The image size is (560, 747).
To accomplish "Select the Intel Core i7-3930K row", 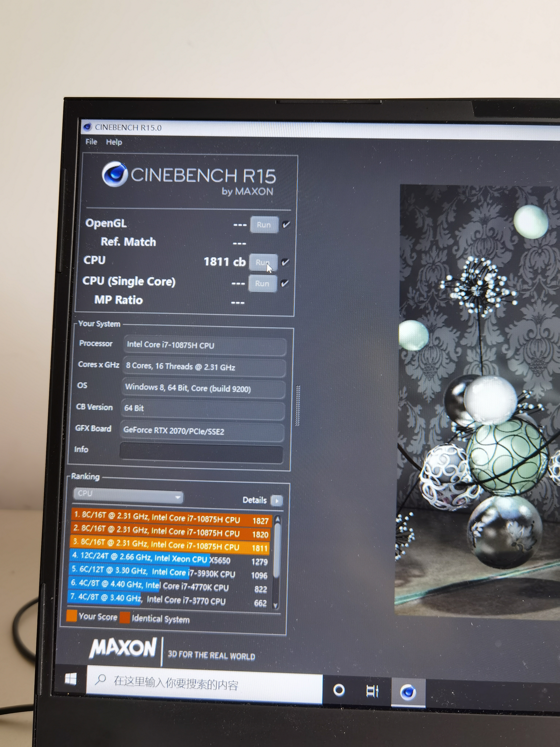I will coord(169,572).
